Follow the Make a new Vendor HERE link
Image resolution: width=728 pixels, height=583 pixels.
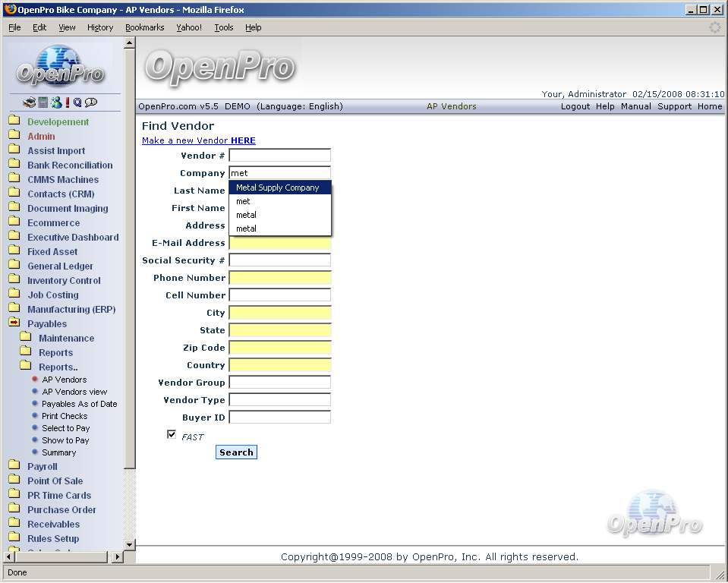198,140
